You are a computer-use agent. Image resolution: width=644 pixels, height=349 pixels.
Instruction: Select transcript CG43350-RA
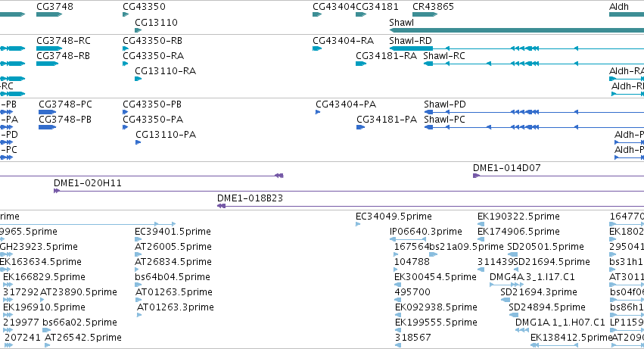tap(153, 56)
